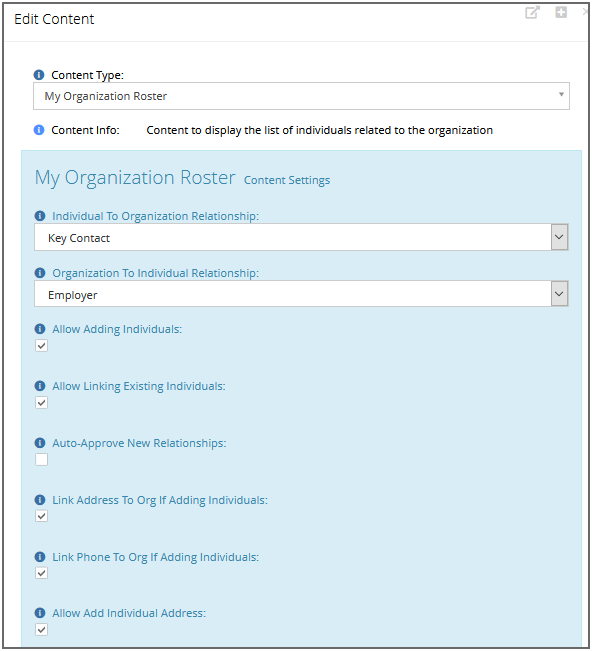The image size is (592, 651).
Task: Expand the Employer relationship dropdown arrow
Action: tap(559, 294)
